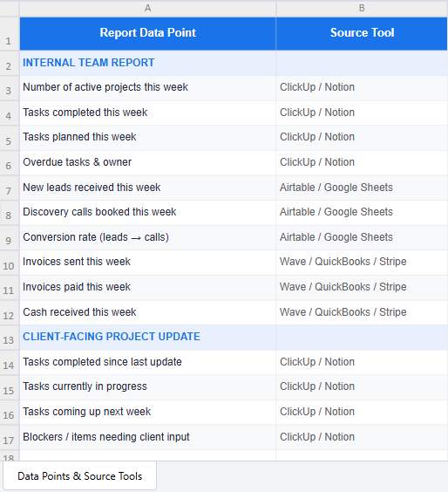The width and height of the screenshot is (448, 492).
Task: Select cell Overdue tasks & owner
Action: 147,163
